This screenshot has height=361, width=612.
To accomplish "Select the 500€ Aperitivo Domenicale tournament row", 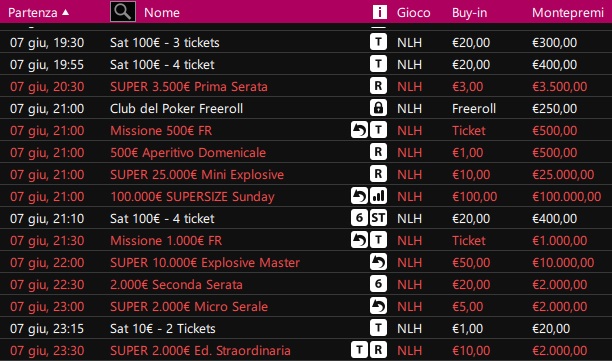I will point(306,152).
